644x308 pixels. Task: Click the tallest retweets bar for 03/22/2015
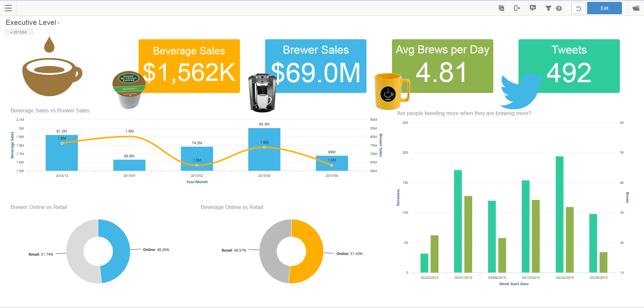tap(559, 215)
